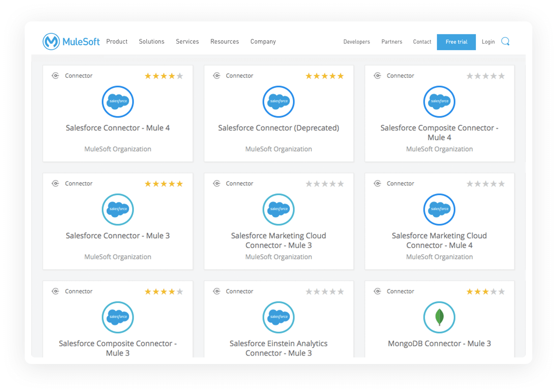Open Salesforce Connector - Mule 3 title

coord(118,236)
